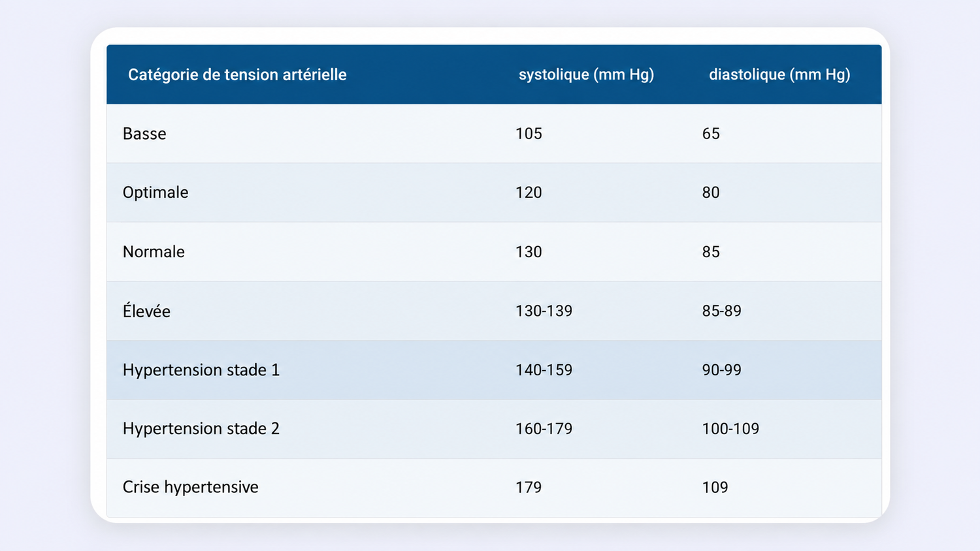980x551 pixels.
Task: Click the systolic range 160-179
Action: coord(544,429)
